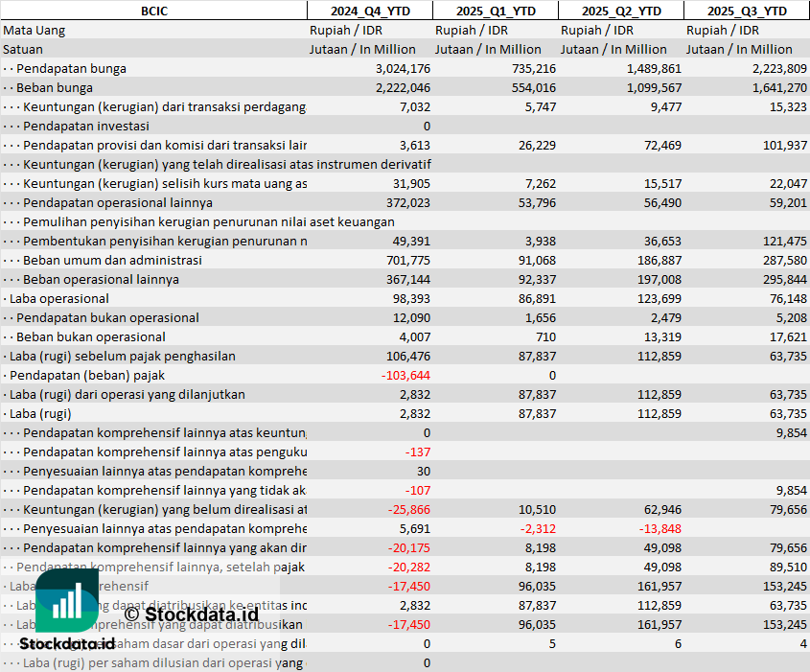Select setelah pajak value 89,510

tap(788, 567)
